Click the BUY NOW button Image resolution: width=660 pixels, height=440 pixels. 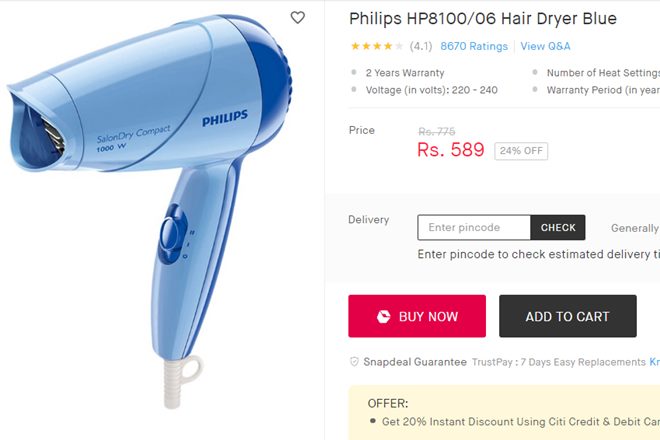(417, 316)
